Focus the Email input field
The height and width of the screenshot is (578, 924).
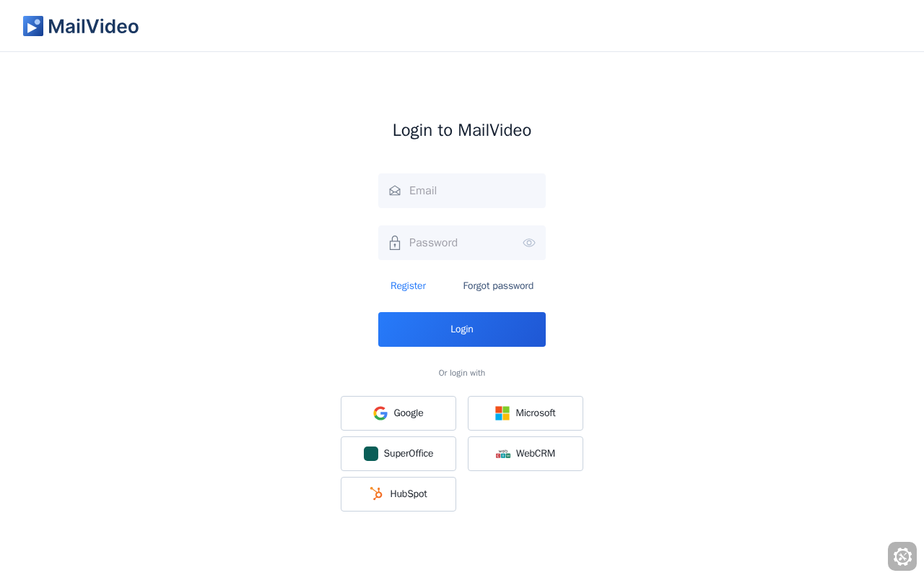point(462,191)
